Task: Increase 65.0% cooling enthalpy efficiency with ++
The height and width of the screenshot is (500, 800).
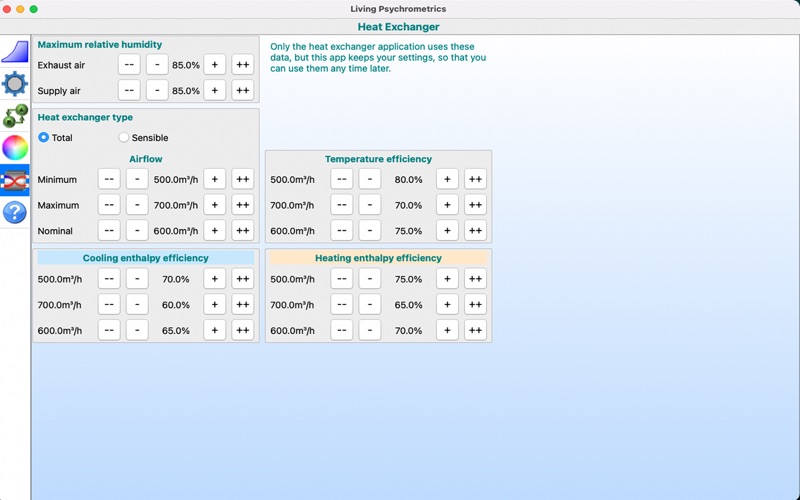Action: (243, 330)
